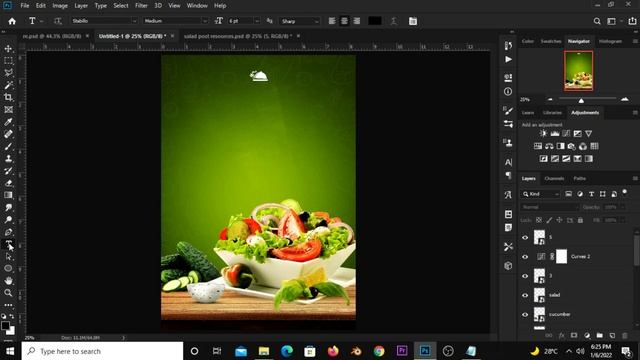This screenshot has width=640, height=360.
Task: Open the layer Opacity dropdown
Action: [622, 207]
